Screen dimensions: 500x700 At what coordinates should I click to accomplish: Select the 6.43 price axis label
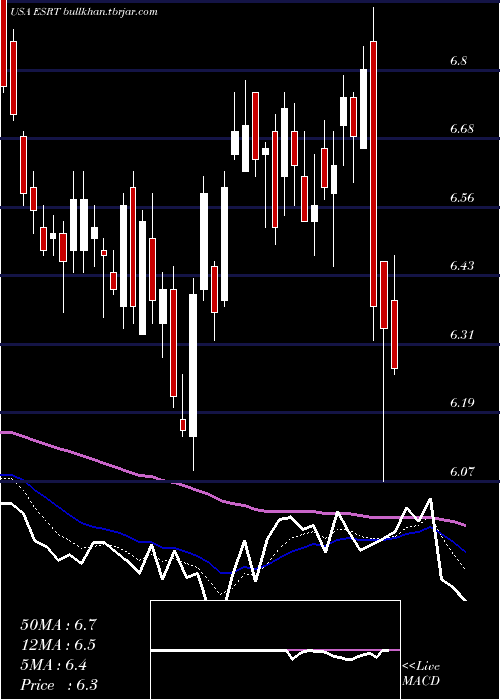click(461, 266)
